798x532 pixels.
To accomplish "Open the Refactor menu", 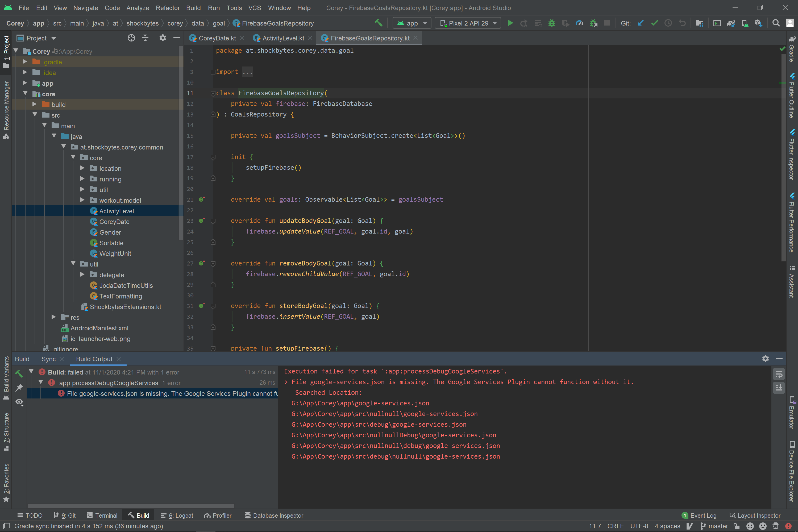I will [x=168, y=8].
